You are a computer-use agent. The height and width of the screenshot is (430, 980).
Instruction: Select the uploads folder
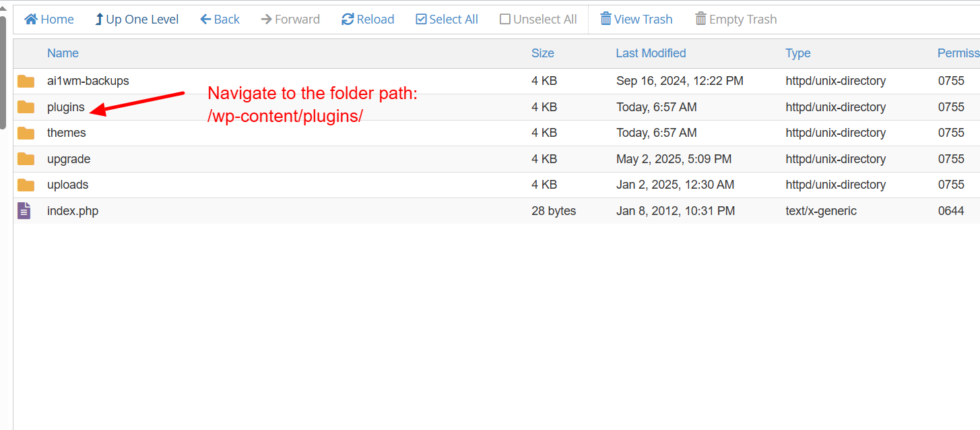point(67,185)
